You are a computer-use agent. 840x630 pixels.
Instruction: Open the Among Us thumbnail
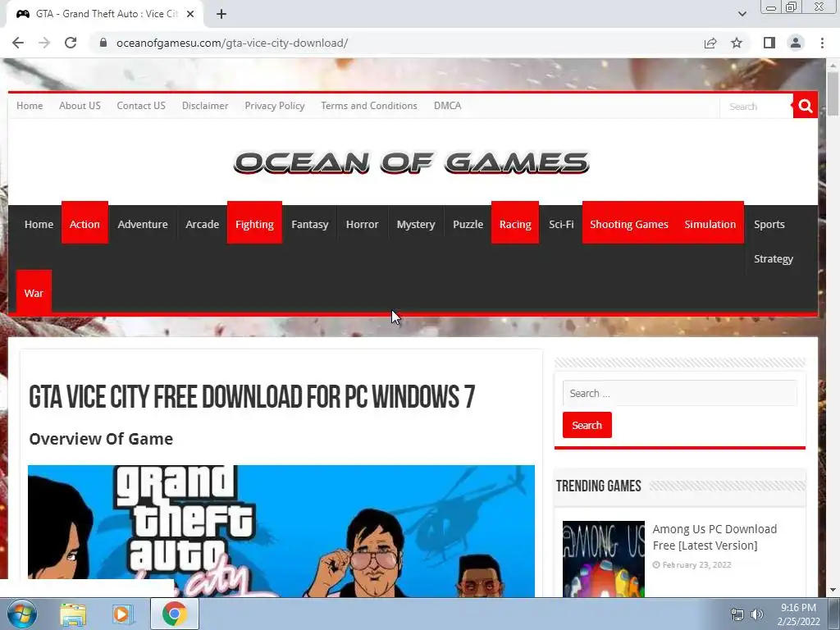coord(604,559)
